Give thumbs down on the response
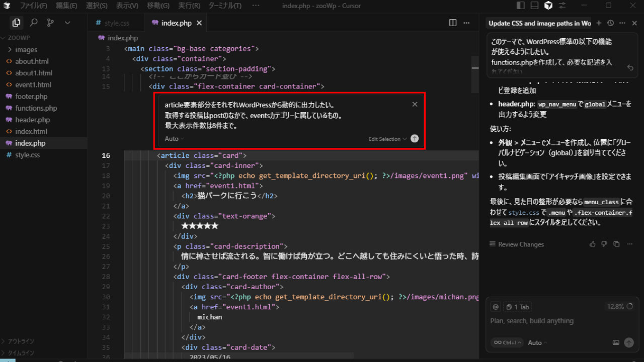 [x=604, y=244]
